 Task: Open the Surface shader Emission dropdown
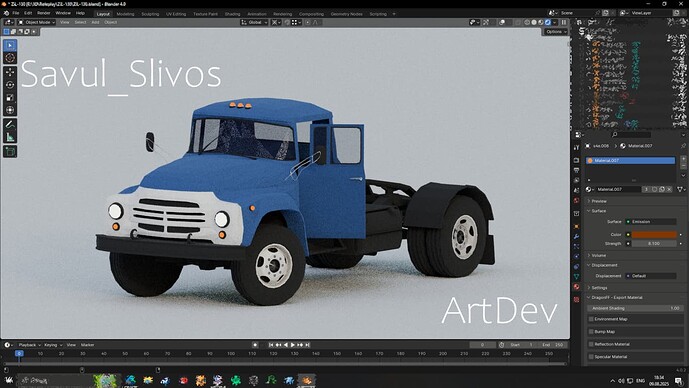tap(651, 221)
